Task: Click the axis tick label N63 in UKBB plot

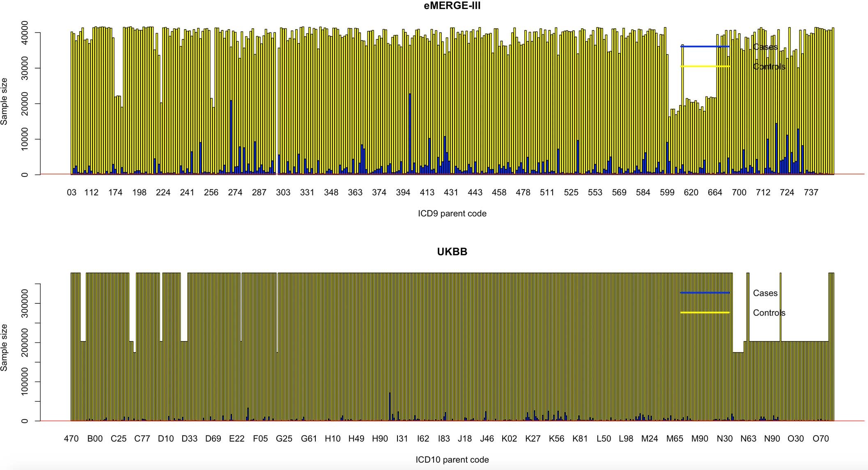Action: point(749,438)
